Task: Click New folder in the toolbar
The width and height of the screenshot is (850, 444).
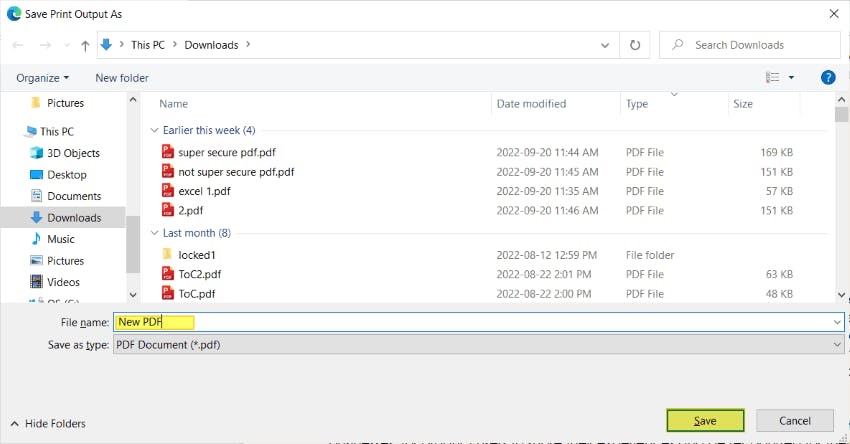Action: point(122,78)
